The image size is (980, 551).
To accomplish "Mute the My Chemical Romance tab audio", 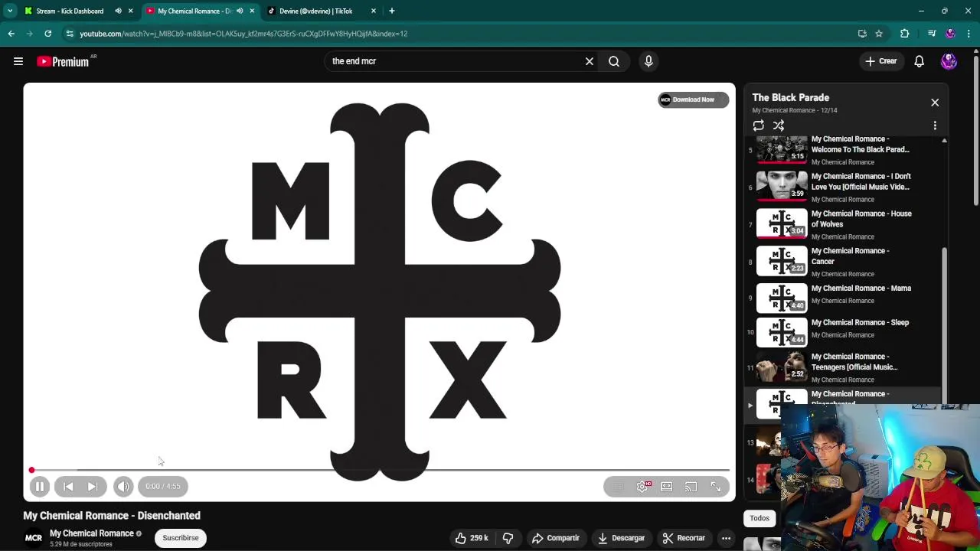I will 240,11.
